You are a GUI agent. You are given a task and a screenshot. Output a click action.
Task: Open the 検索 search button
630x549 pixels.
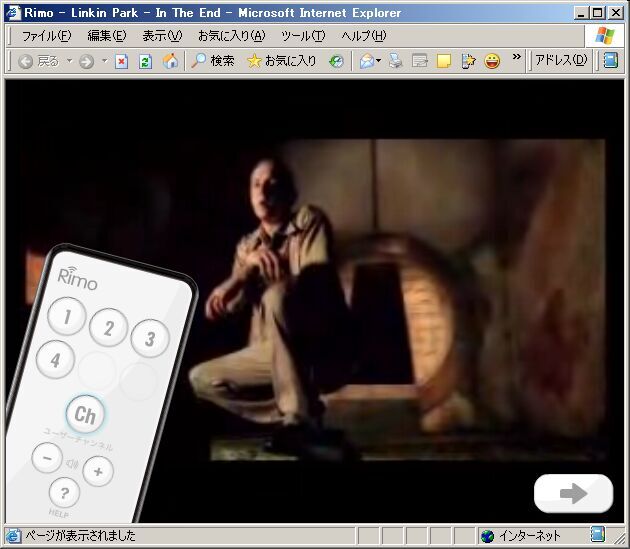pyautogui.click(x=213, y=61)
